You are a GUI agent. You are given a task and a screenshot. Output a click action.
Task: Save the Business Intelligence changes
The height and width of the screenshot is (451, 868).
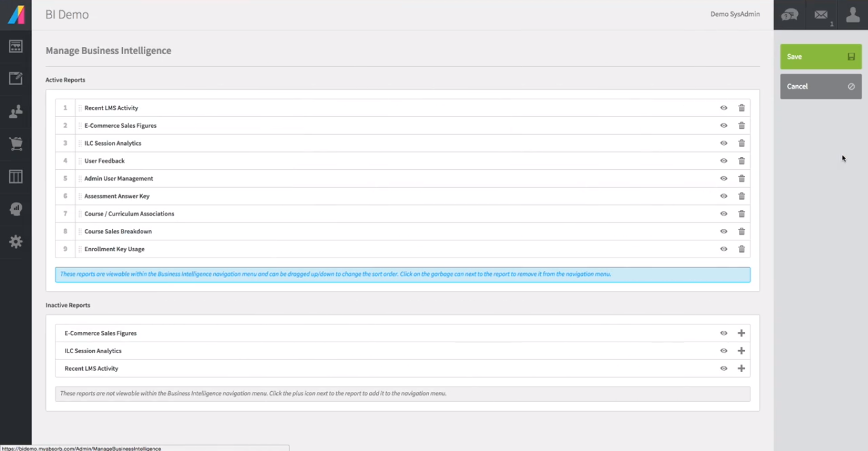(x=820, y=56)
